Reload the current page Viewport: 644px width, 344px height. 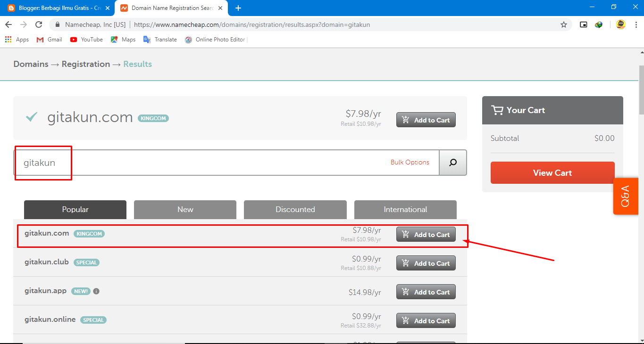pos(39,25)
